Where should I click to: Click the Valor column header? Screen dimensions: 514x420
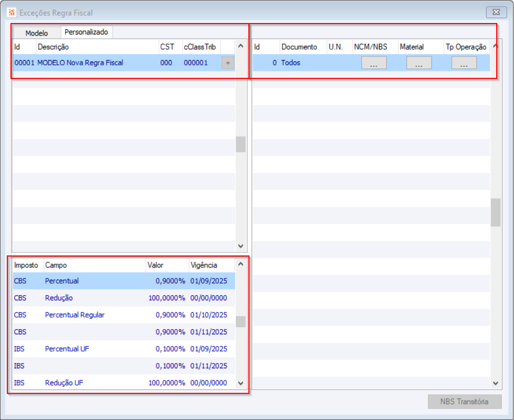[167, 265]
